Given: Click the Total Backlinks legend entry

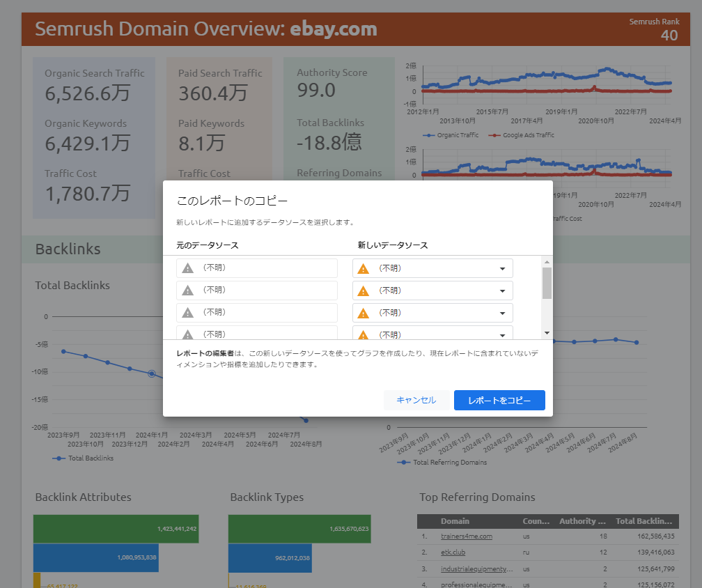Looking at the screenshot, I should [83, 458].
